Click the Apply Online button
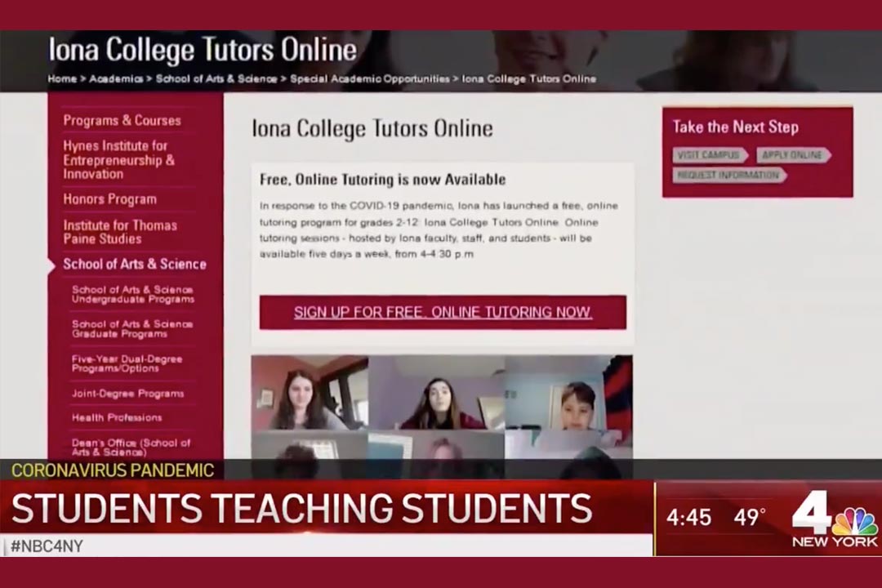This screenshot has width=882, height=588. click(x=793, y=154)
